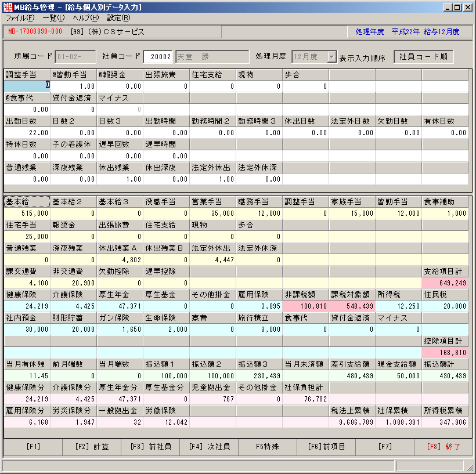Click the 差引支給額 value 480,439
The height and width of the screenshot is (474, 476).
click(352, 376)
